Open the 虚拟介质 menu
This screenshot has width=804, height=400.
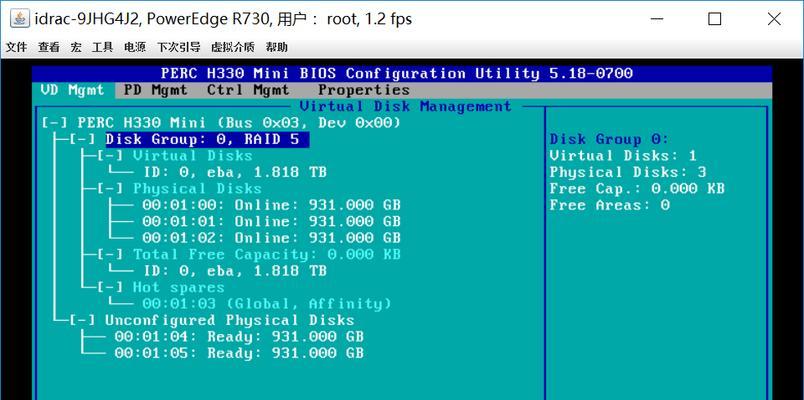tap(233, 47)
